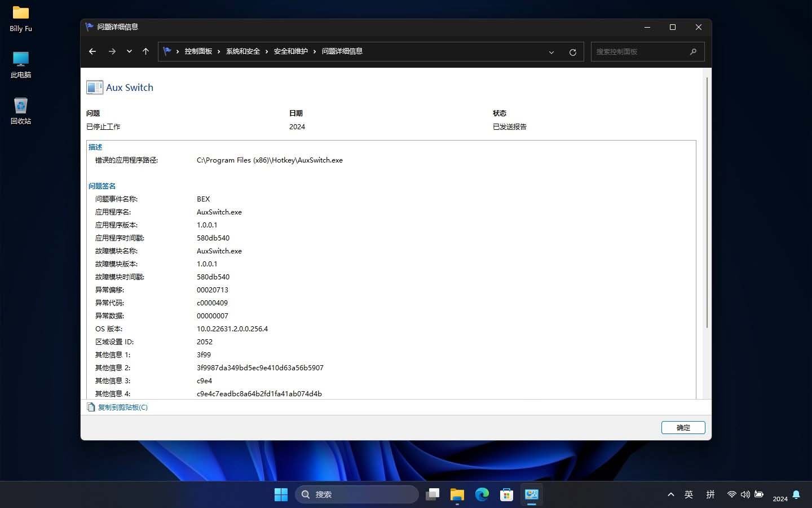The width and height of the screenshot is (812, 508).
Task: Open Task View from the taskbar
Action: pyautogui.click(x=433, y=494)
